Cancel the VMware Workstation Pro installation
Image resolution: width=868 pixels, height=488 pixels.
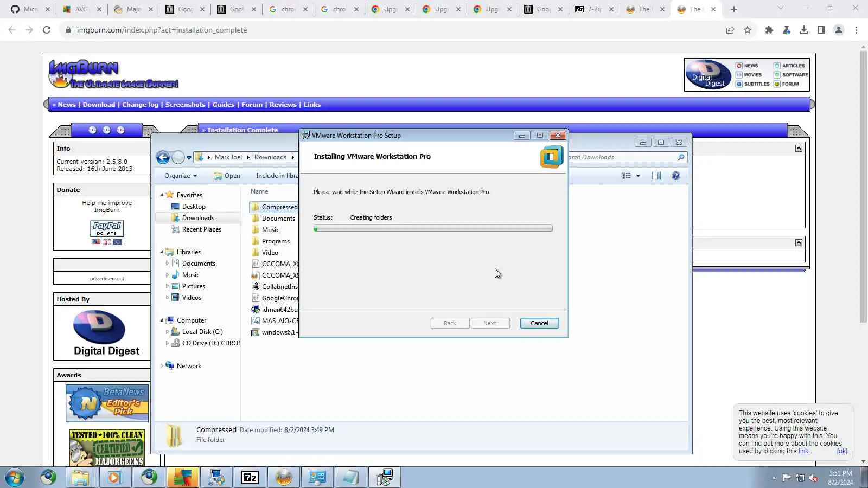(x=539, y=323)
